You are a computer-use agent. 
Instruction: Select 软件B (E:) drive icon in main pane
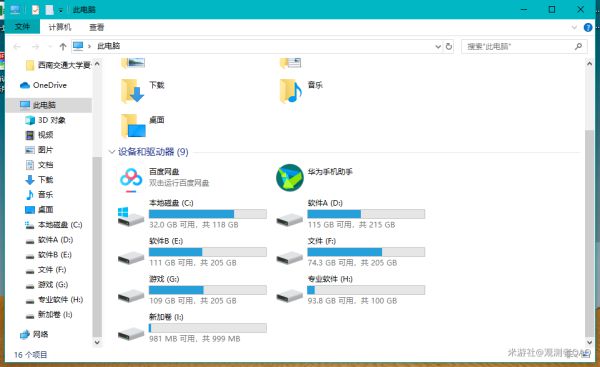131,258
